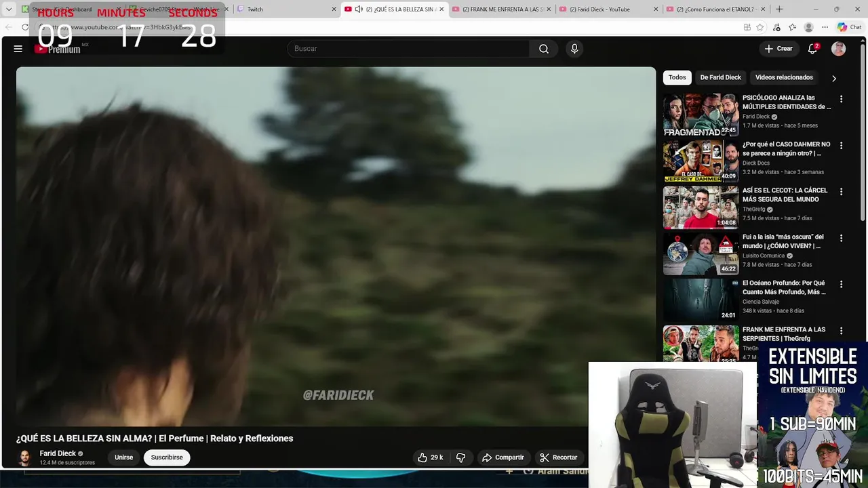Image resolution: width=868 pixels, height=488 pixels.
Task: Reload the page with the refresh icon
Action: tap(25, 27)
